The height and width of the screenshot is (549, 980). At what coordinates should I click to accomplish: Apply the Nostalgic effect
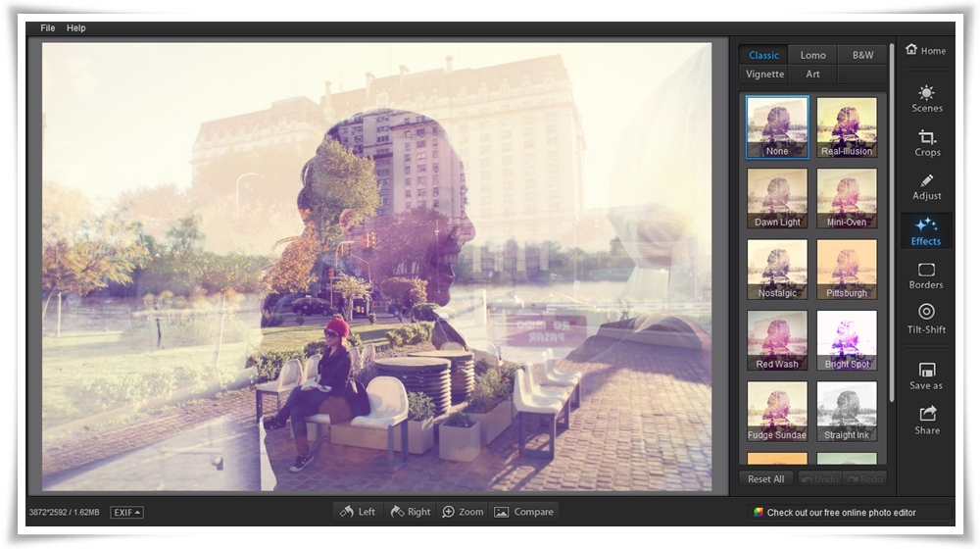[777, 270]
